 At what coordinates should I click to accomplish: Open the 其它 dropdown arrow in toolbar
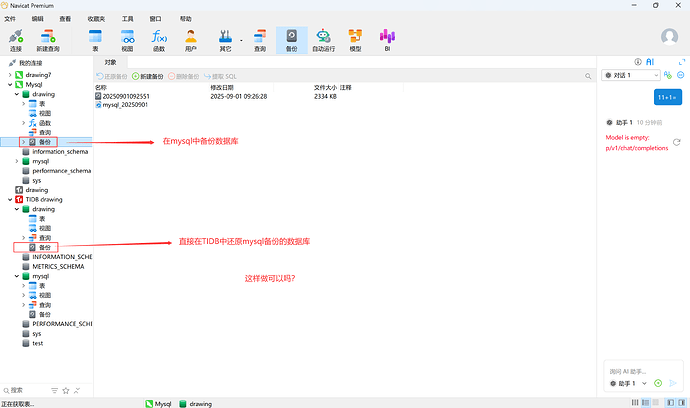(241, 40)
